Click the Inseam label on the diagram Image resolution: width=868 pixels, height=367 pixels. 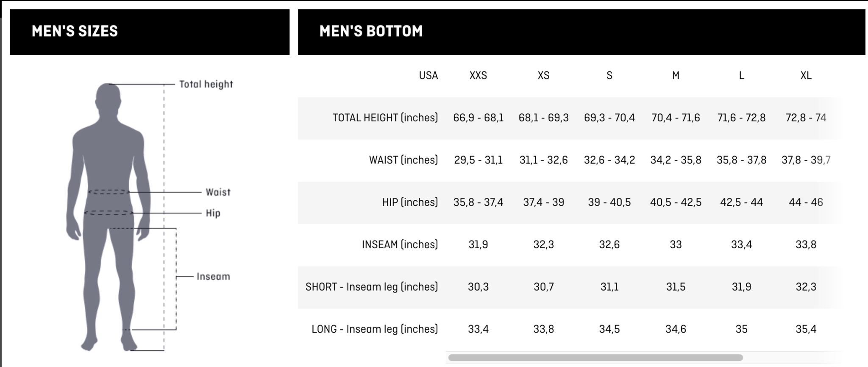pos(213,277)
